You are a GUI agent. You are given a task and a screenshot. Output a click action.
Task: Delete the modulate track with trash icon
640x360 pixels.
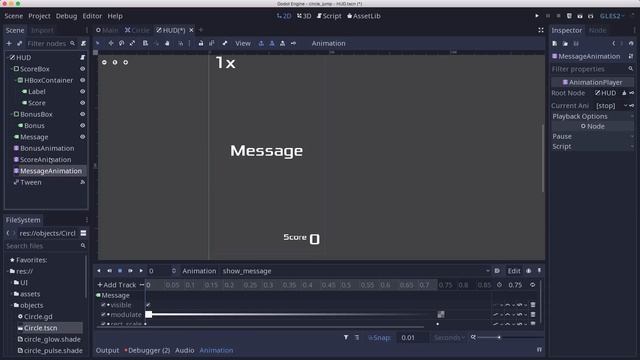point(533,315)
